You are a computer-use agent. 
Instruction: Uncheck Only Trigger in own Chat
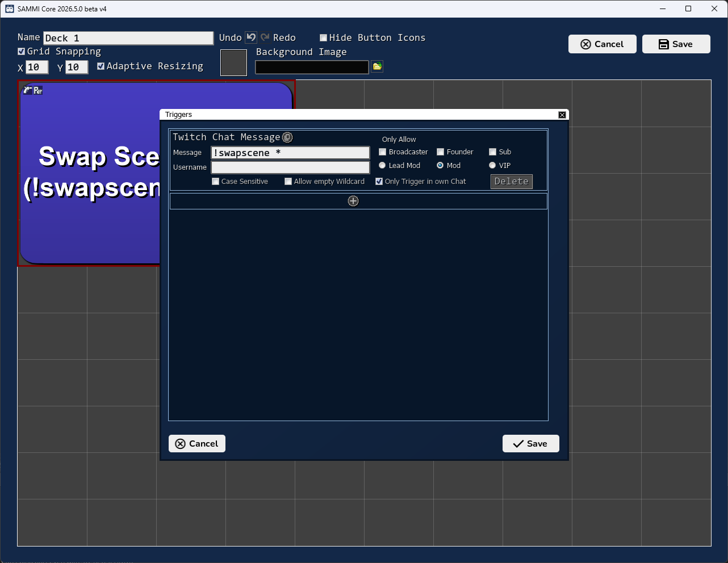[379, 181]
